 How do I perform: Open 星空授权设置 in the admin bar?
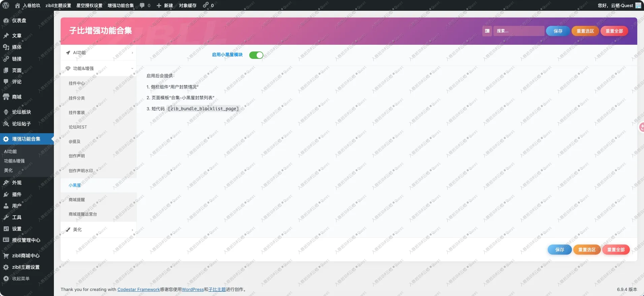pos(89,5)
